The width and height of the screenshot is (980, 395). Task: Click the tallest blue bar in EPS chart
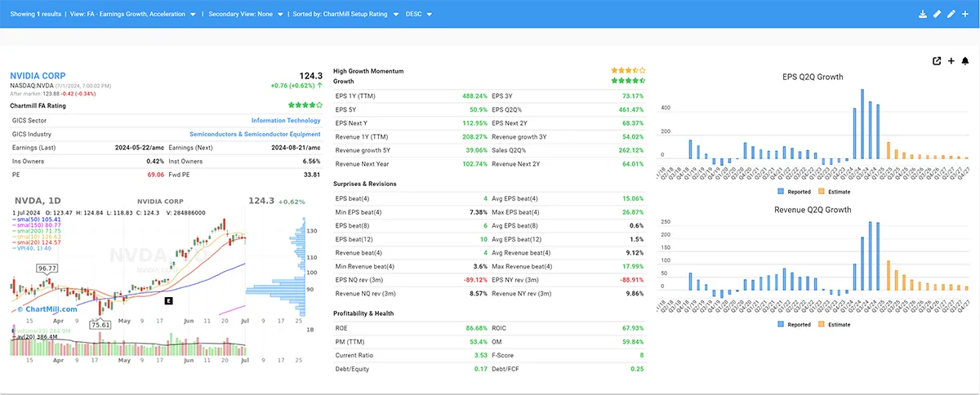[x=862, y=123]
